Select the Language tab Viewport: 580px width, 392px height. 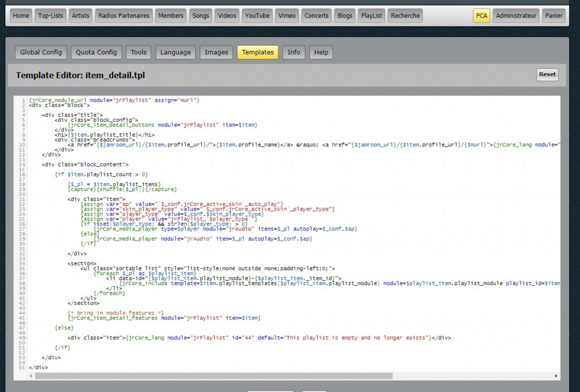point(175,52)
